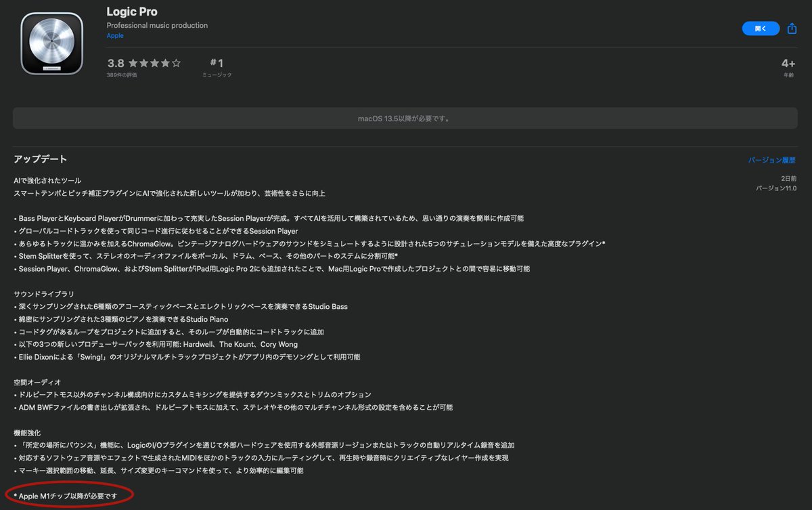The height and width of the screenshot is (510, 812).
Task: Click the Logic Pro app icon
Action: (x=52, y=43)
